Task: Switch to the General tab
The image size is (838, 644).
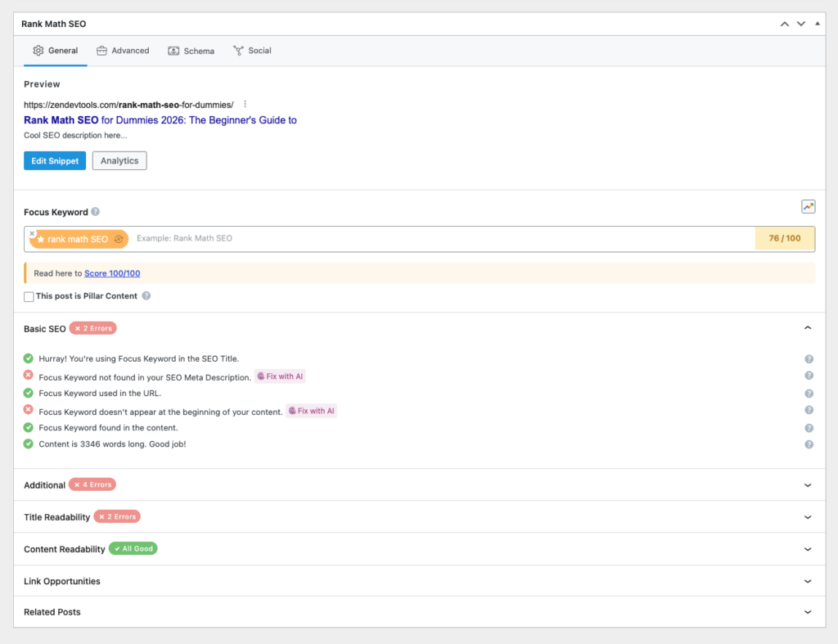Action: pos(56,51)
